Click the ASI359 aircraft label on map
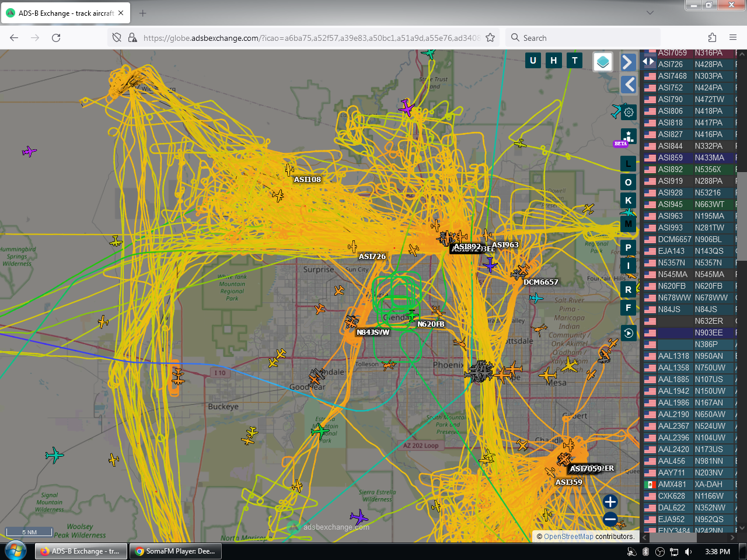747x560 pixels. (569, 482)
